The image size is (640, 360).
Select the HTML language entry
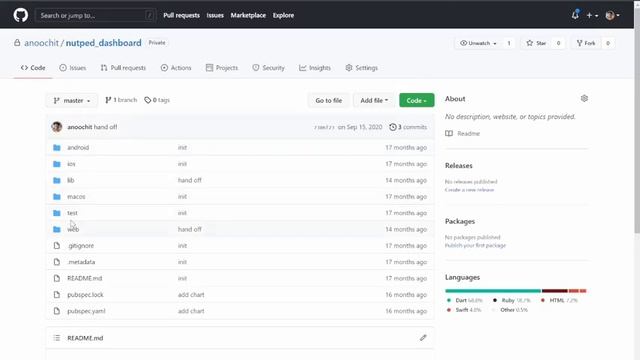(x=559, y=300)
